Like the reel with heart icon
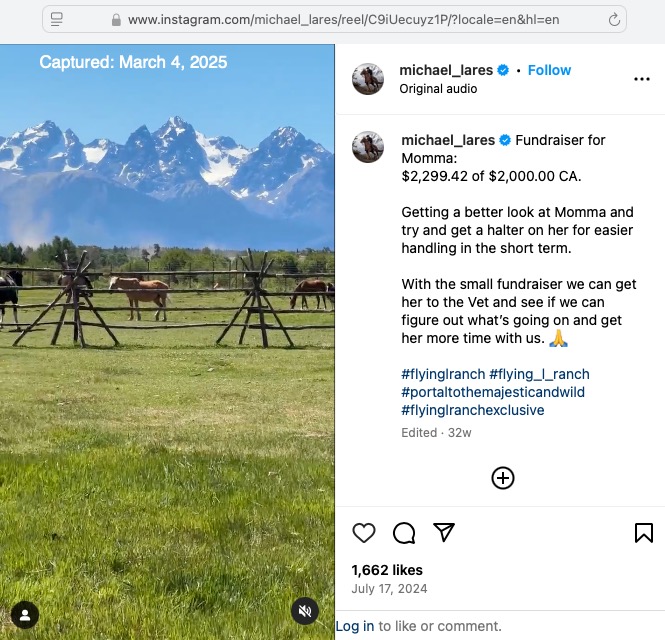 pos(364,533)
